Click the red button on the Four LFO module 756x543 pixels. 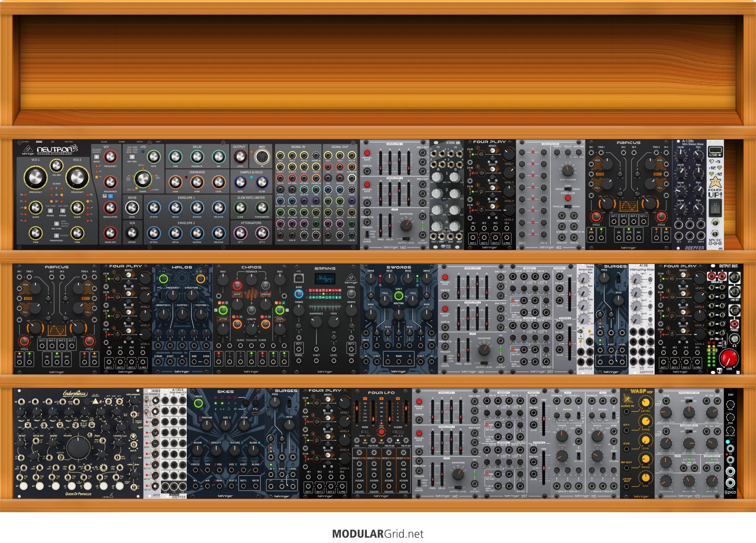[x=381, y=432]
